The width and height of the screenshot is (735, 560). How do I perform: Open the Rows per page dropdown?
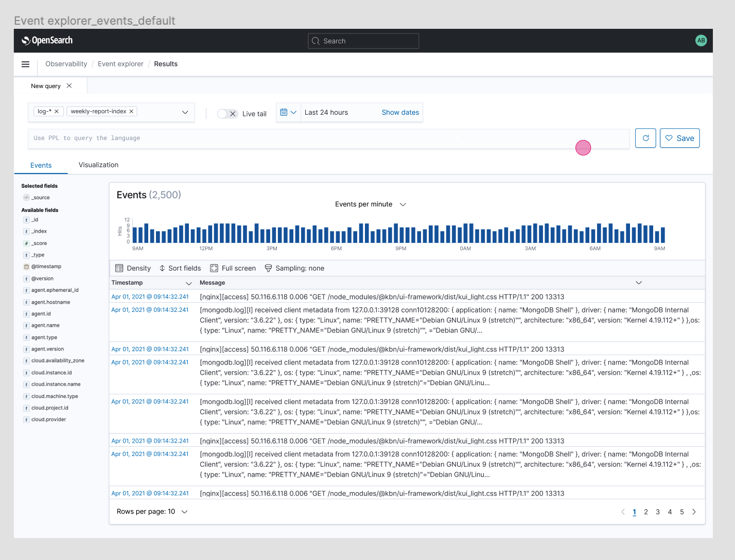[152, 512]
